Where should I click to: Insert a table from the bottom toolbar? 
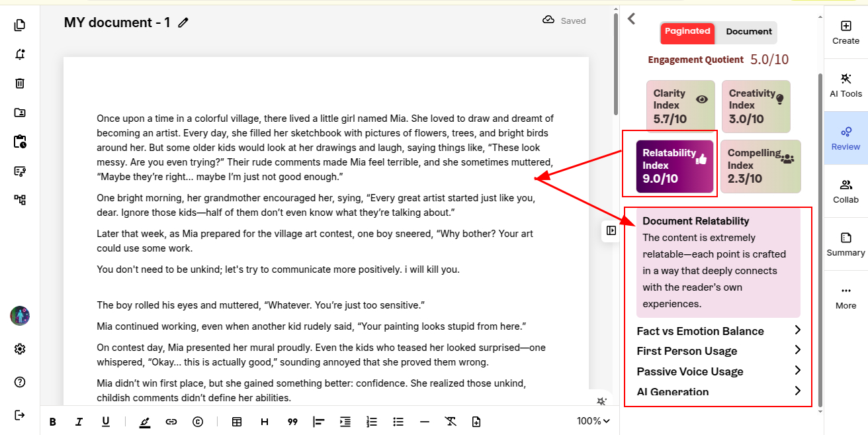237,422
